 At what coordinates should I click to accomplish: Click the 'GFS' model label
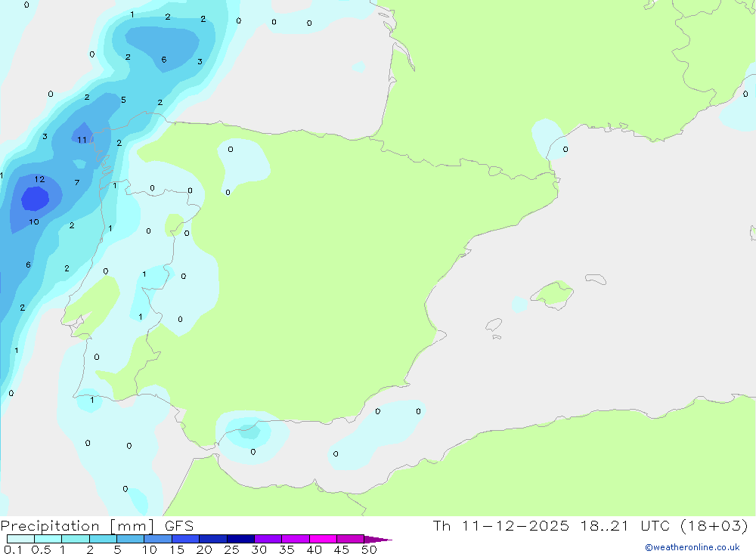[x=179, y=526]
